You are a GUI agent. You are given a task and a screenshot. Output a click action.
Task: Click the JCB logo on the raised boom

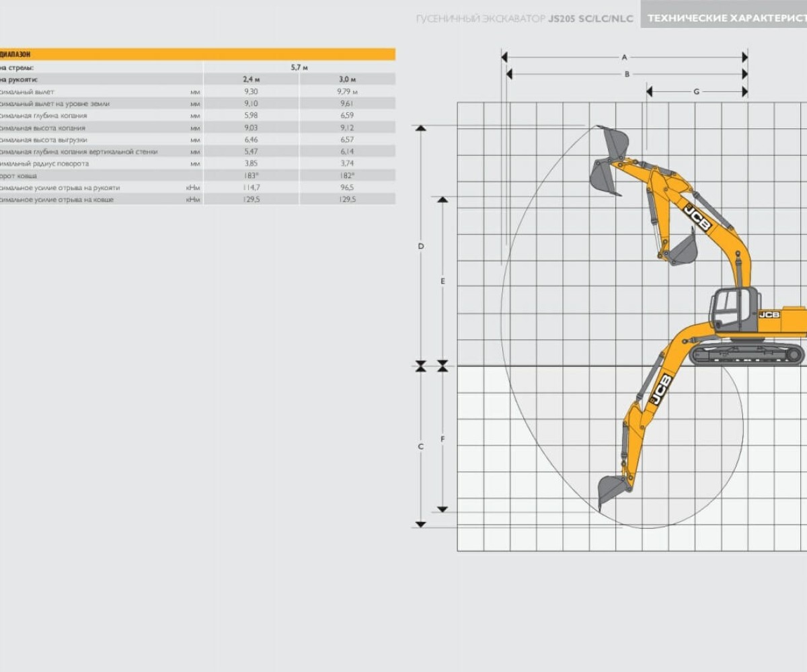(697, 218)
